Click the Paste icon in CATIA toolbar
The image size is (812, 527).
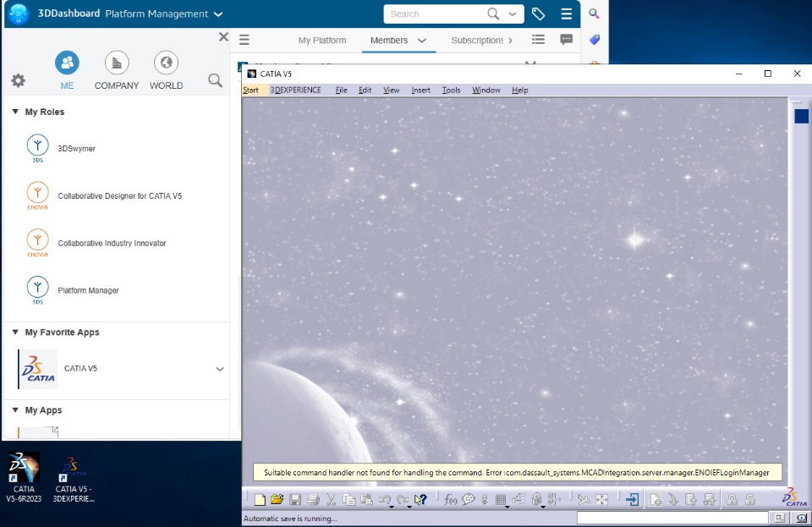click(366, 500)
